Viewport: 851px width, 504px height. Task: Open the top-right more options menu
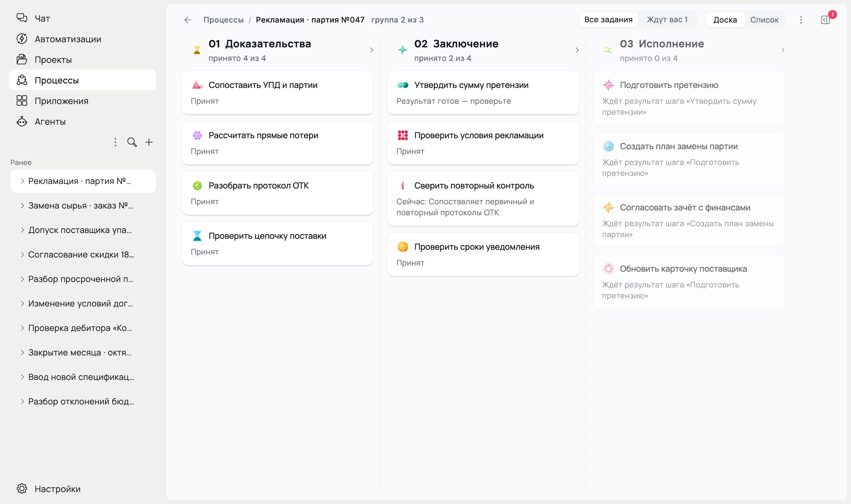coord(801,20)
